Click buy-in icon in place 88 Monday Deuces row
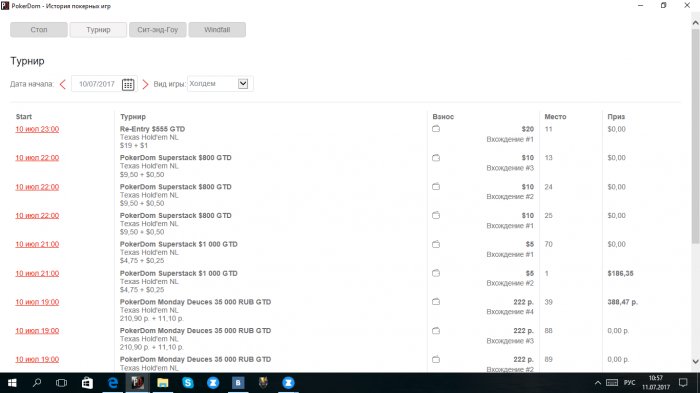 [x=436, y=330]
